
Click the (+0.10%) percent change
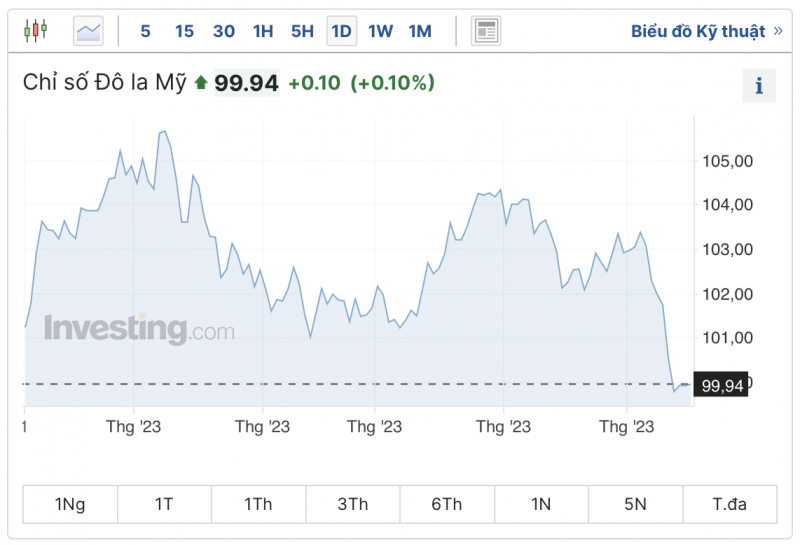click(x=392, y=83)
